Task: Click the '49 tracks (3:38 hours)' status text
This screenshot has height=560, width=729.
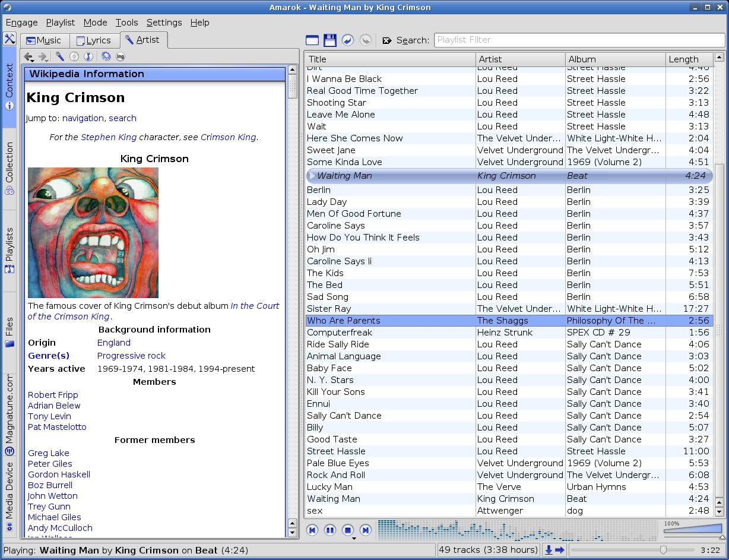Action: [x=488, y=550]
